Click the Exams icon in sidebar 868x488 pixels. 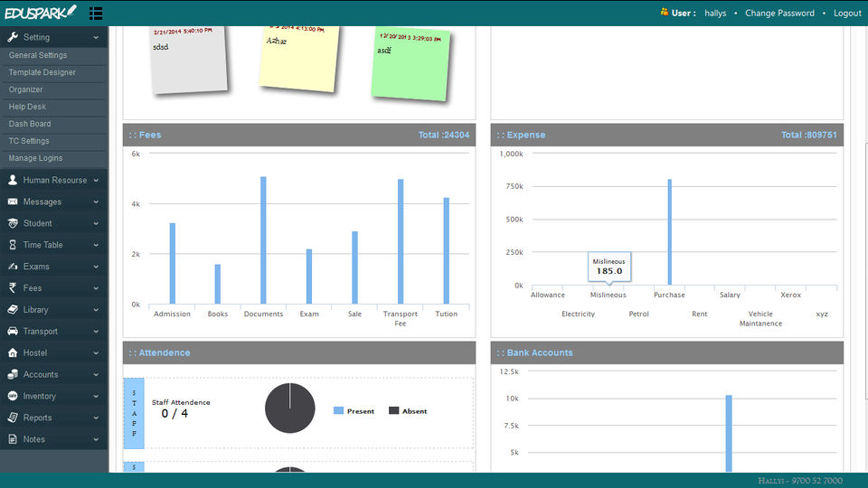13,266
